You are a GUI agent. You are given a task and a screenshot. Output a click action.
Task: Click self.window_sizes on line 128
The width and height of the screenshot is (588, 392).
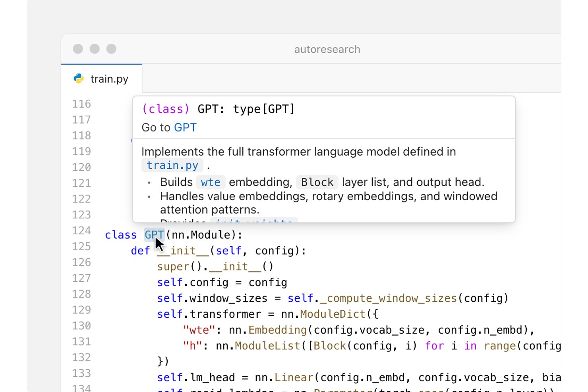(x=212, y=298)
